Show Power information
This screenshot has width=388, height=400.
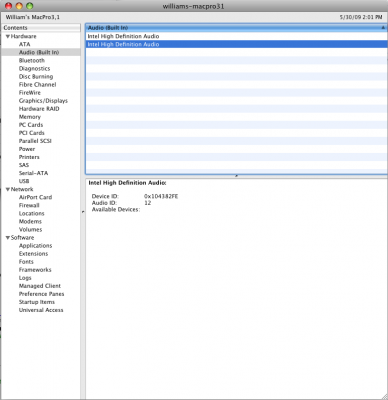click(27, 149)
